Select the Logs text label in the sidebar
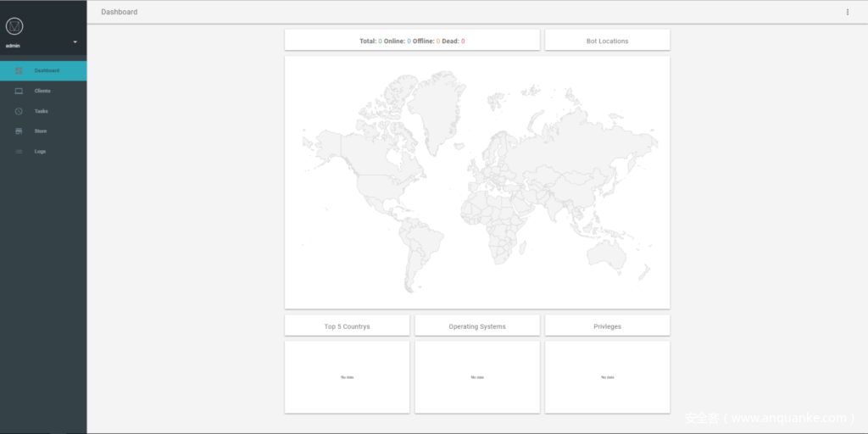Image resolution: width=868 pixels, height=434 pixels. click(40, 152)
